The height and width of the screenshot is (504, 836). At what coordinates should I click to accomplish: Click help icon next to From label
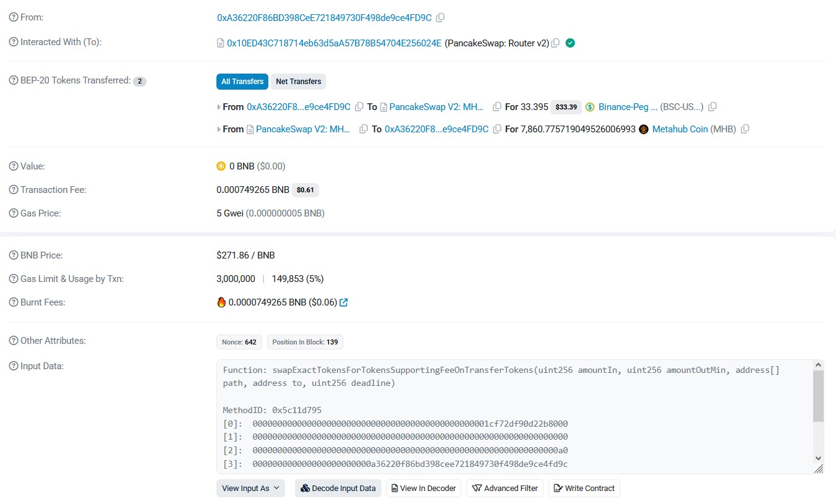click(14, 17)
